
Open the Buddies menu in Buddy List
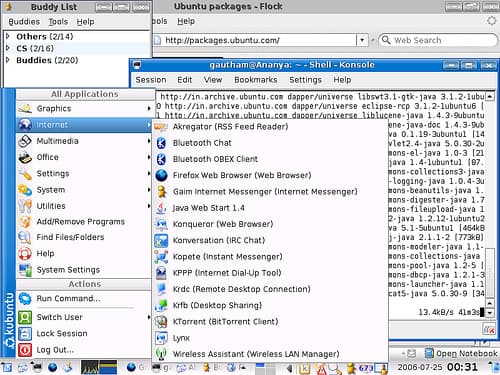[24, 22]
